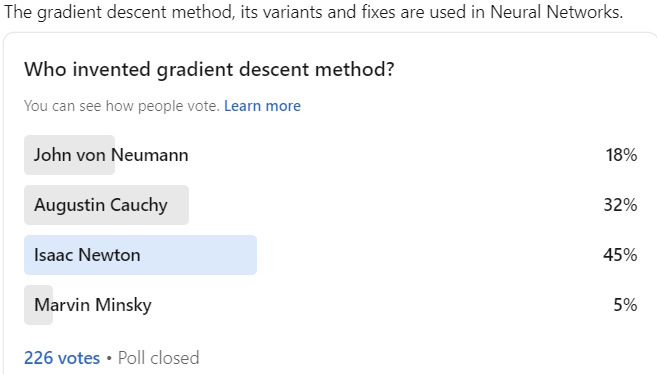657x374 pixels.
Task: Click the 'You can see how people vote' note
Action: click(122, 106)
